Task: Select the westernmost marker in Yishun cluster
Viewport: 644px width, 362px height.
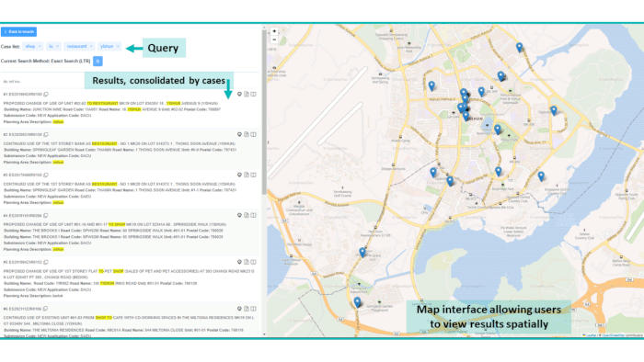Action: coord(431,85)
